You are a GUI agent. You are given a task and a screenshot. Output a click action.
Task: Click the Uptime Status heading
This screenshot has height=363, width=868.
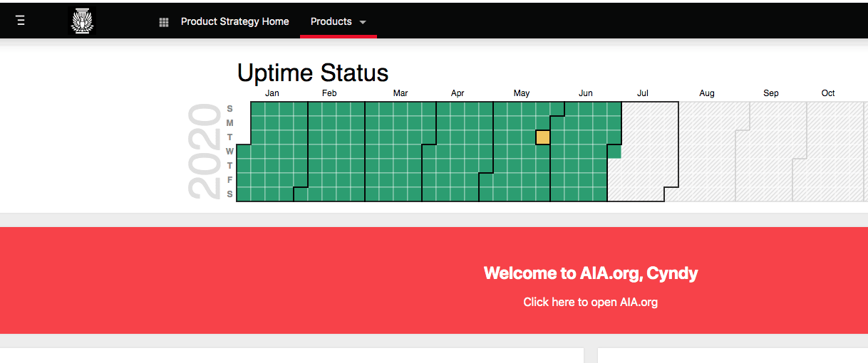pos(313,73)
